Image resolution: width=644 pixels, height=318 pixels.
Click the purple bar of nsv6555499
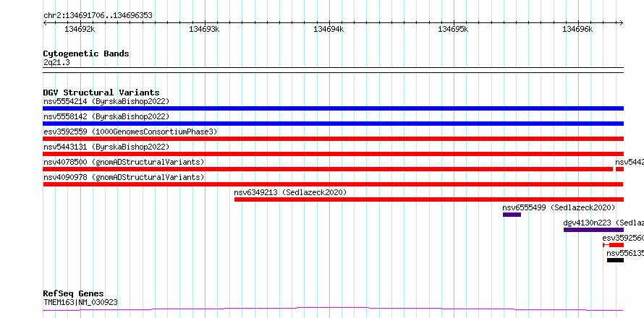(x=512, y=215)
